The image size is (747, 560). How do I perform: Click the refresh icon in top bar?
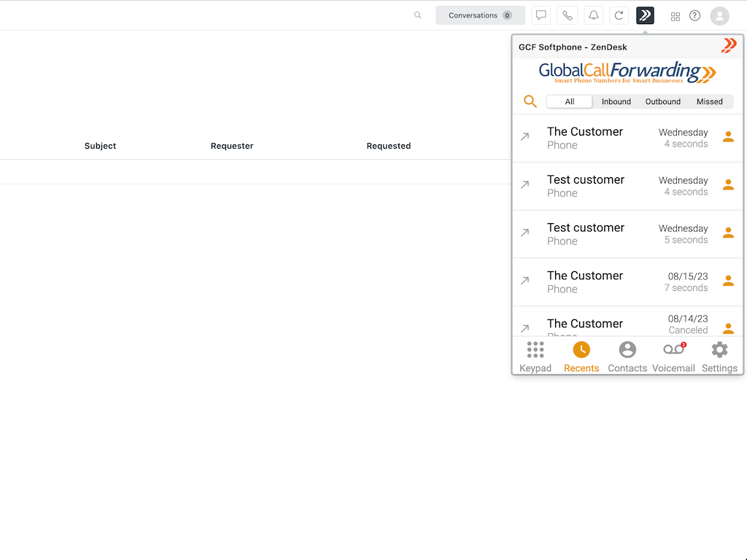(619, 15)
